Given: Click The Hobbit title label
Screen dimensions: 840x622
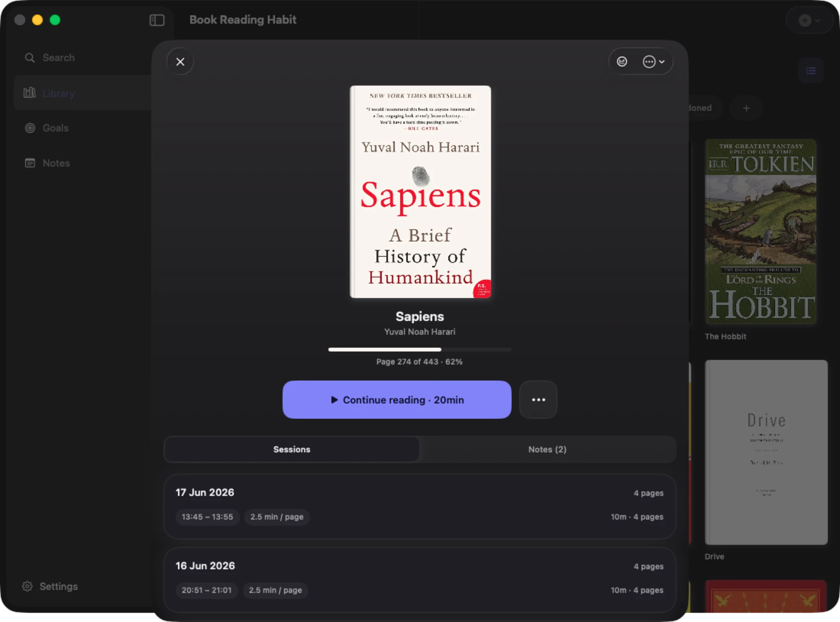Looking at the screenshot, I should coord(725,337).
